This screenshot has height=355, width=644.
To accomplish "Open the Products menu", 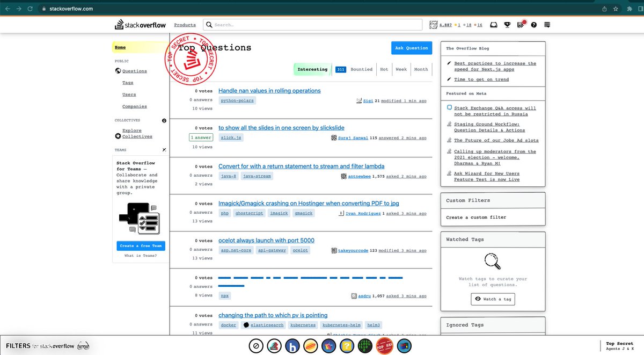I will click(185, 25).
